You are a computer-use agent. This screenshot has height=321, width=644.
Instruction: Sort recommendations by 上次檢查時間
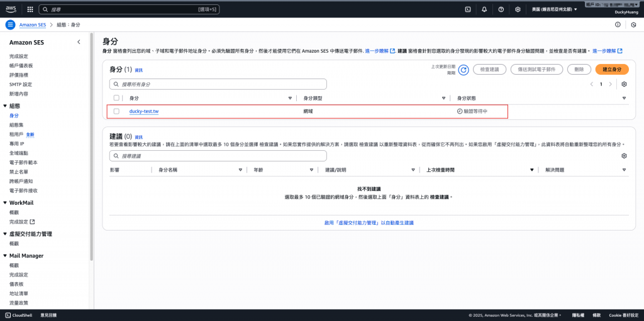532,170
